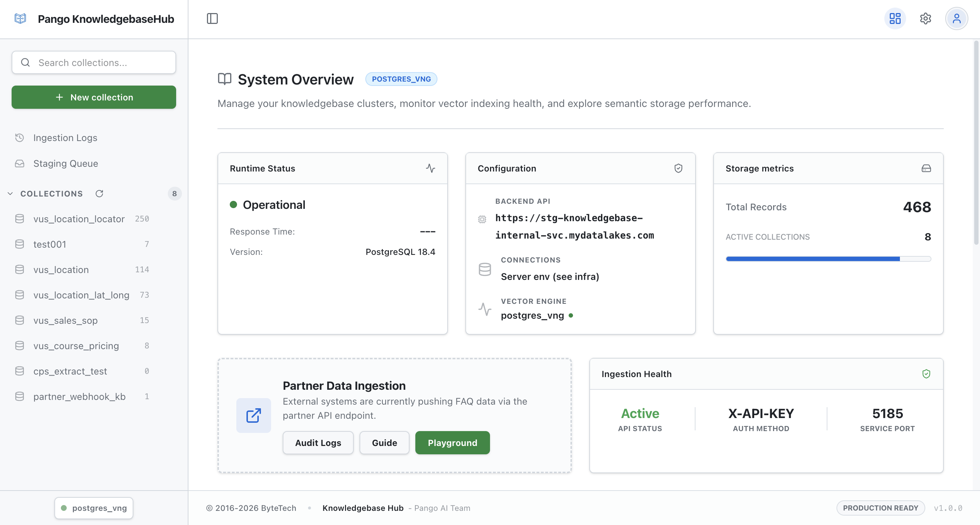
Task: Click the Vector Engine pulse icon
Action: 485,309
